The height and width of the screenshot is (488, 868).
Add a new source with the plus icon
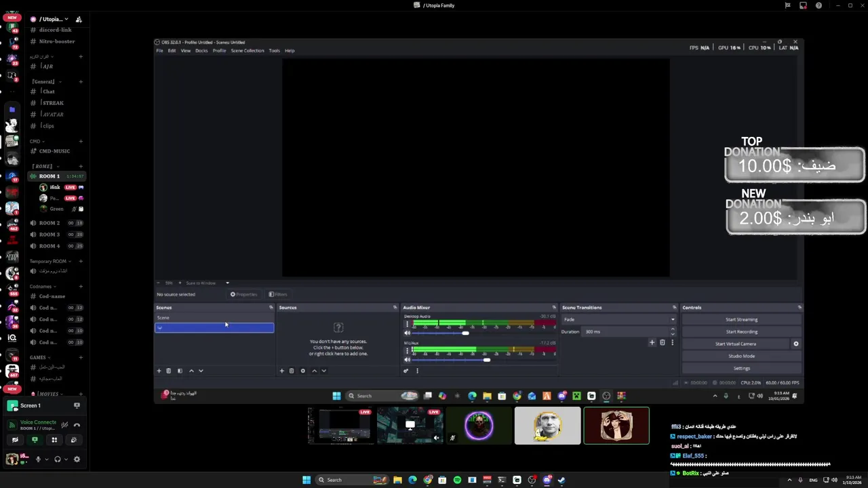point(281,371)
